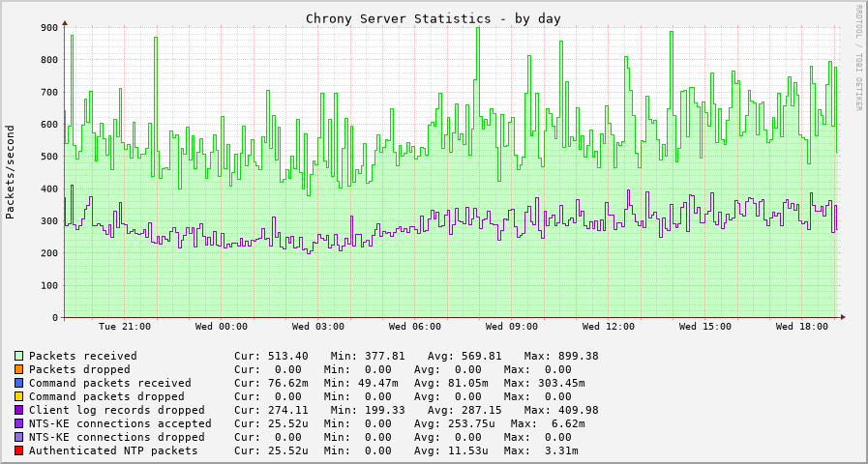This screenshot has height=464, width=868.
Task: Click the 800 y-axis value
Action: click(49, 60)
